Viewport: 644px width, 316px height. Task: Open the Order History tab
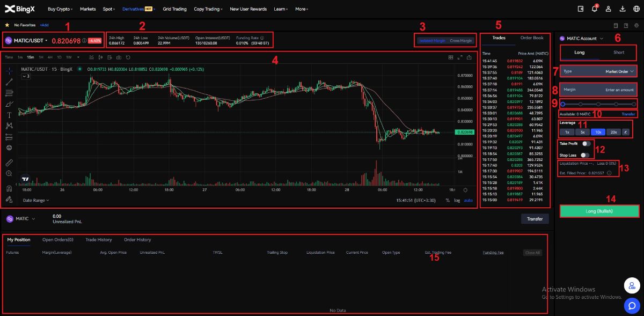click(137, 240)
